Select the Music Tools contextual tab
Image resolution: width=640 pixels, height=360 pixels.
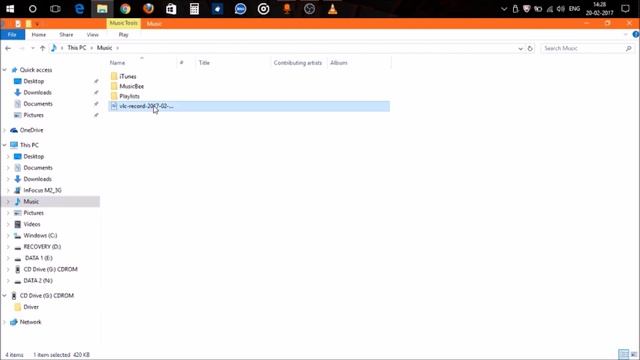coord(124,23)
